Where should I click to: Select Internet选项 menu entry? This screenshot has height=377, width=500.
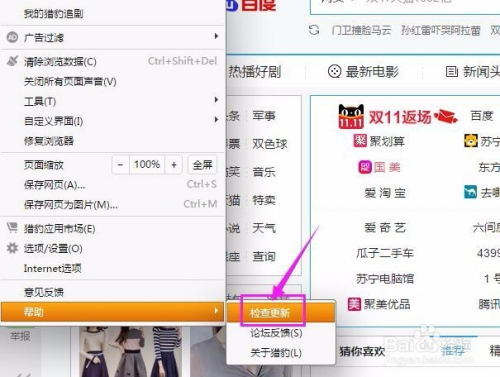[x=113, y=268]
